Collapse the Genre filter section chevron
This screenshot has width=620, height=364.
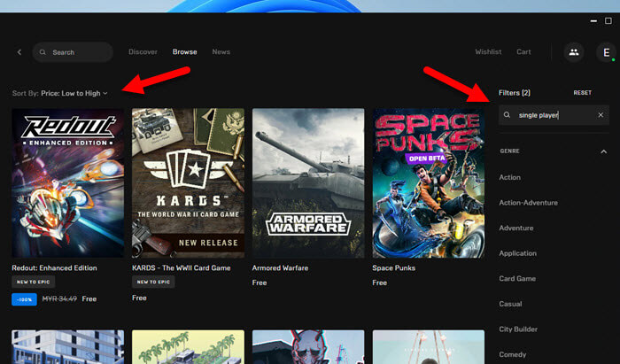tap(604, 151)
